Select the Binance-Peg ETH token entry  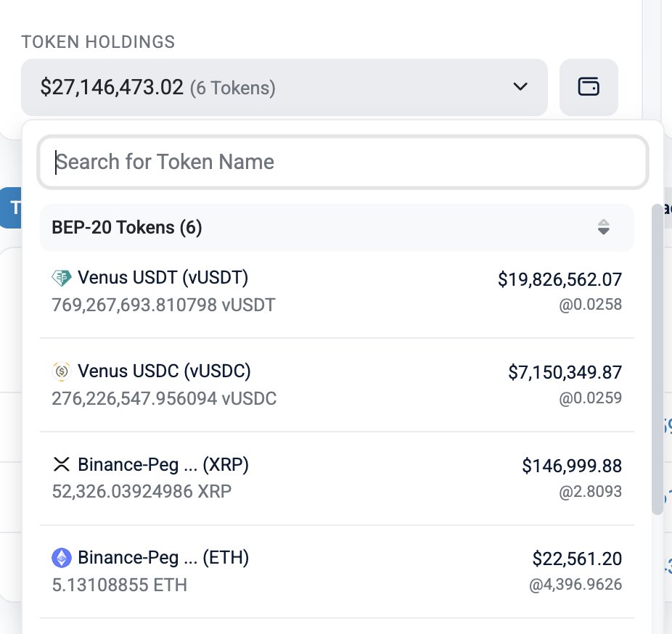pos(337,572)
